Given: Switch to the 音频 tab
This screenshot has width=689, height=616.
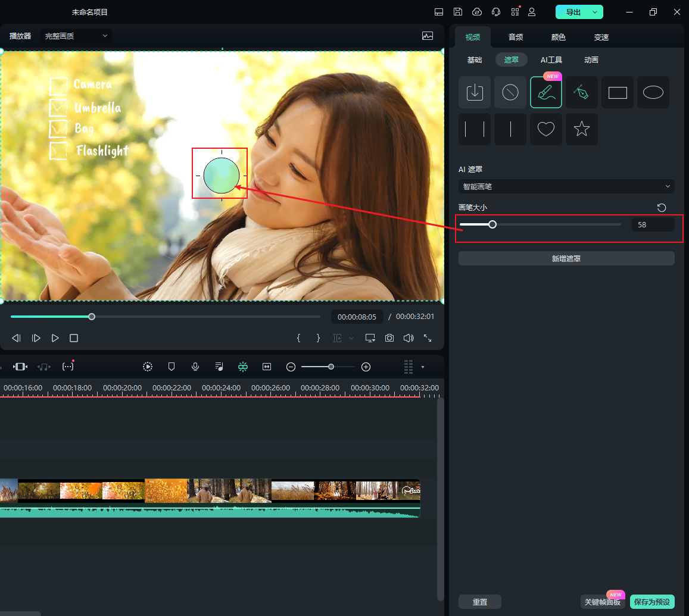Looking at the screenshot, I should pyautogui.click(x=515, y=37).
